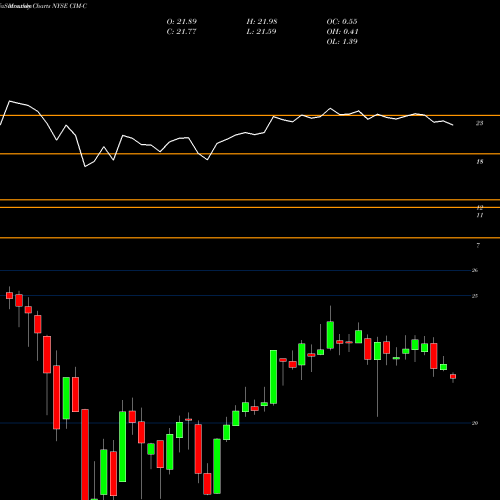
Task: Select the 'OC: 0.55' reading
Action: tap(342, 22)
